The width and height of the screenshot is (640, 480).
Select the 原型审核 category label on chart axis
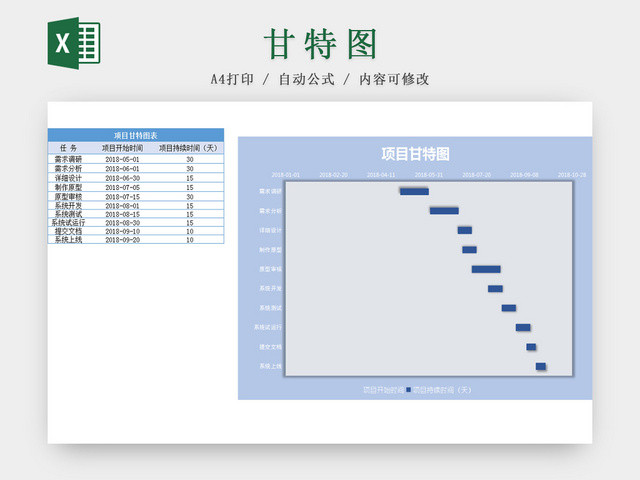pos(270,269)
